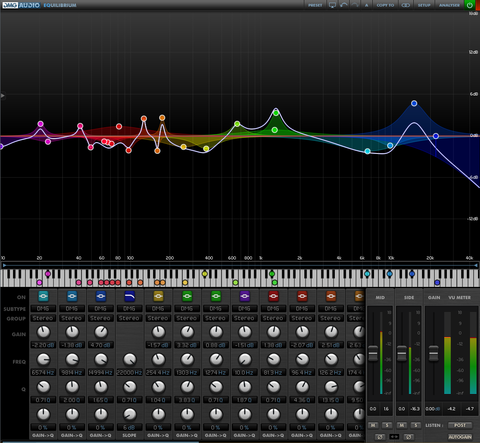Image resolution: width=480 pixels, height=443 pixels.
Task: Open GROUP Stereo dropdown of the 254.4 Hz band
Action: point(158,318)
